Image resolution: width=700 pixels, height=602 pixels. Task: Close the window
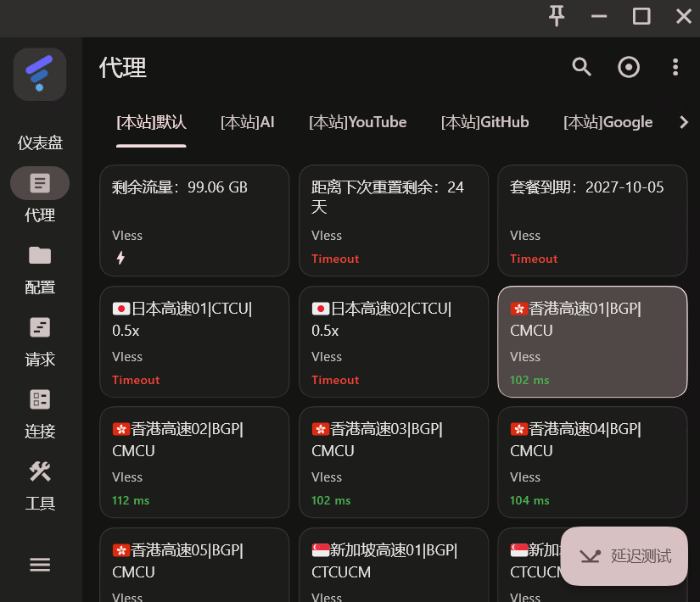(684, 16)
